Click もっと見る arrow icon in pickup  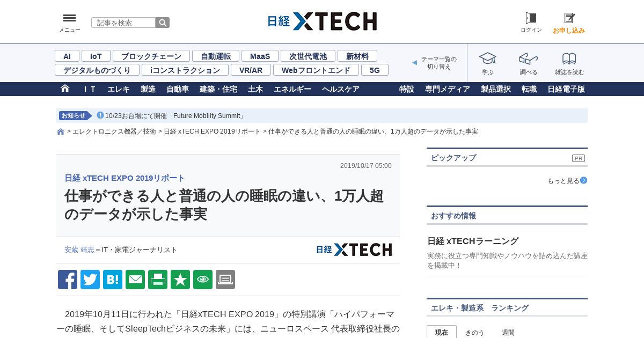click(x=583, y=180)
